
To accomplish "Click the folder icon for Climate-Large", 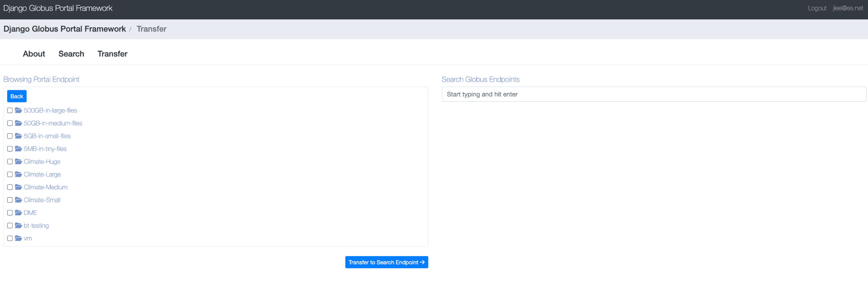I will (18, 174).
